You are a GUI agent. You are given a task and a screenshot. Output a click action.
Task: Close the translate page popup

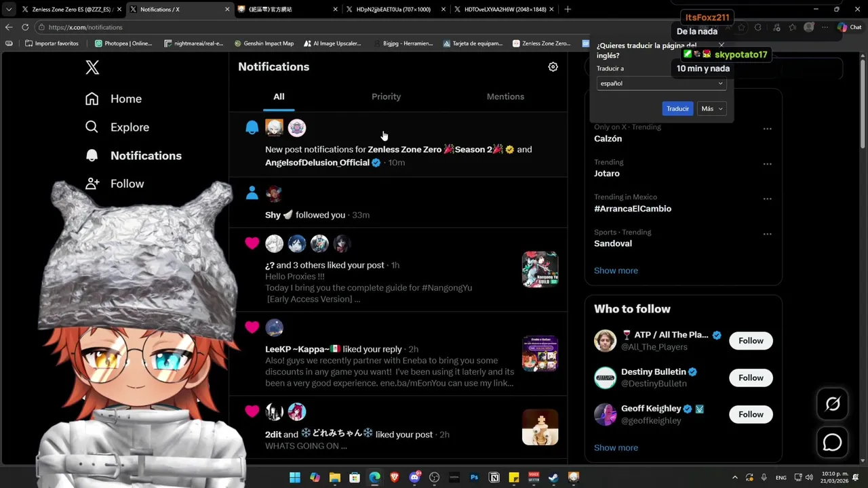721,45
